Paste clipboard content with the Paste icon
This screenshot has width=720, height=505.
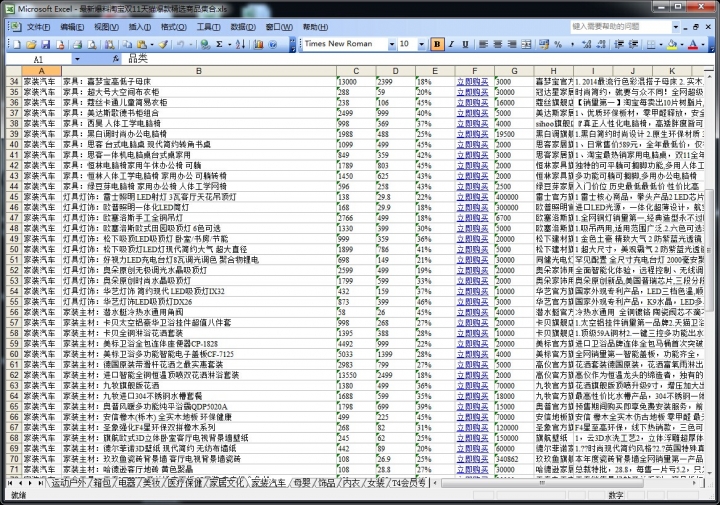(x=142, y=45)
